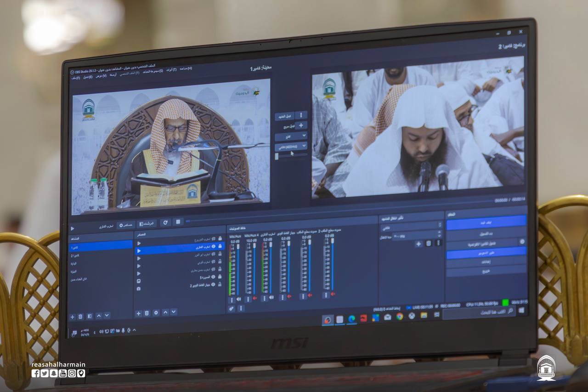This screenshot has height=392, width=588.
Task: Add a new scene with plus icon
Action: tap(72, 317)
